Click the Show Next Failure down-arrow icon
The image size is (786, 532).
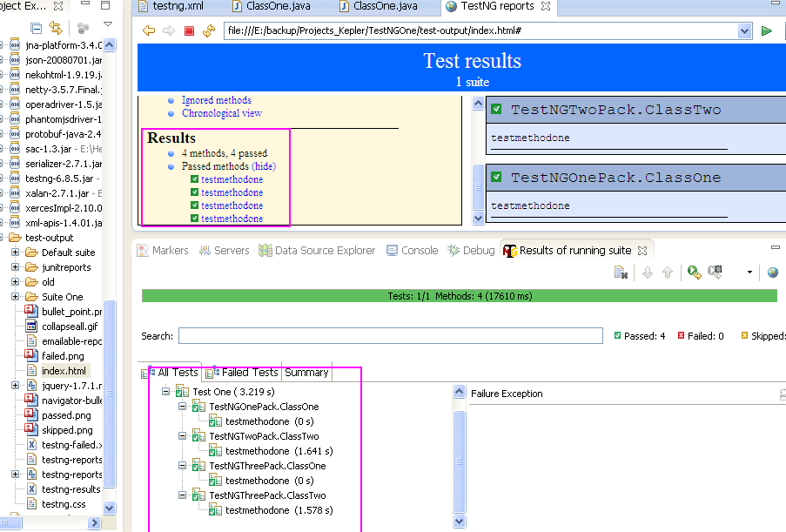[x=648, y=272]
